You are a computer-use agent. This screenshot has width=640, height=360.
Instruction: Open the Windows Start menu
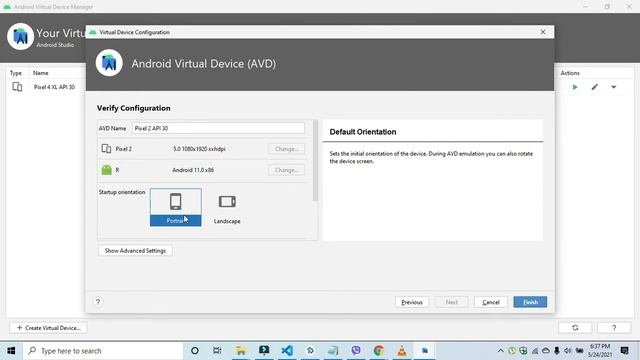point(11,351)
